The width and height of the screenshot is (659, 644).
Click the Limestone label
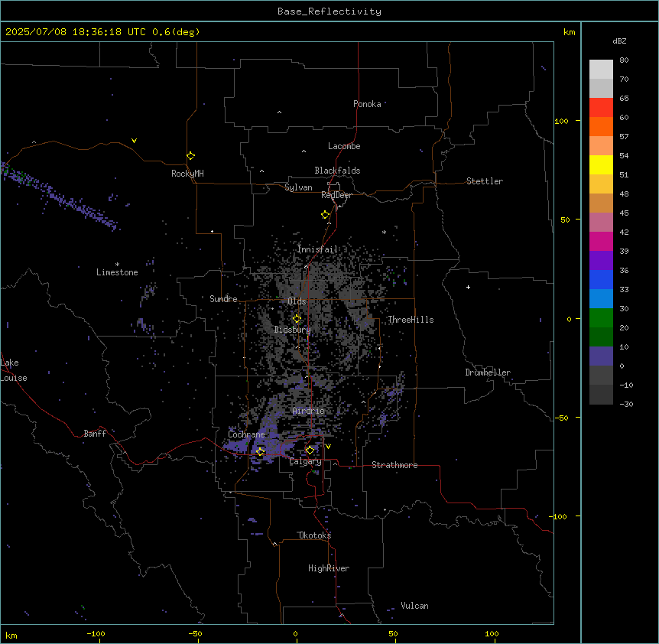point(117,272)
